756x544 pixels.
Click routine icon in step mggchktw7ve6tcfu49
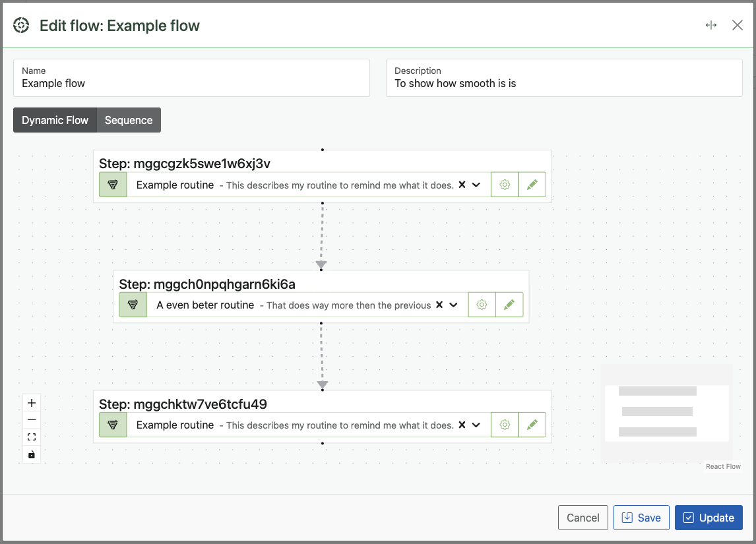(113, 425)
